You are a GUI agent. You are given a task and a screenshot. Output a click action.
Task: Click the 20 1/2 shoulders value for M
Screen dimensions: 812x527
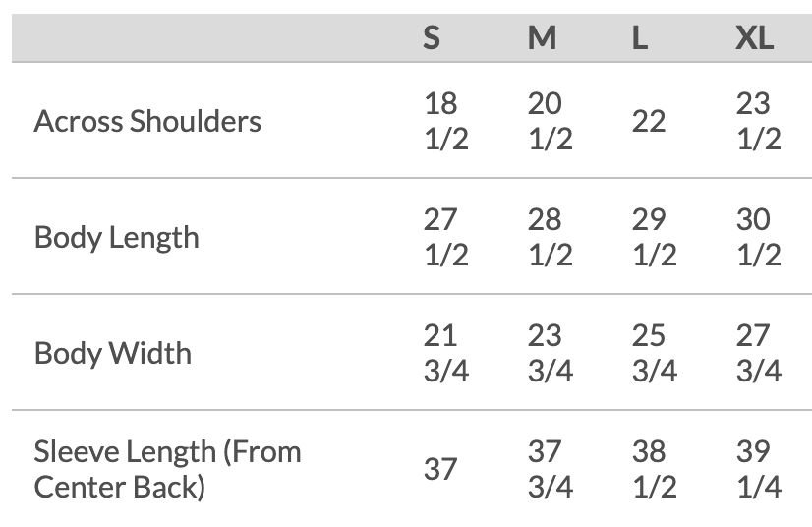pos(550,121)
